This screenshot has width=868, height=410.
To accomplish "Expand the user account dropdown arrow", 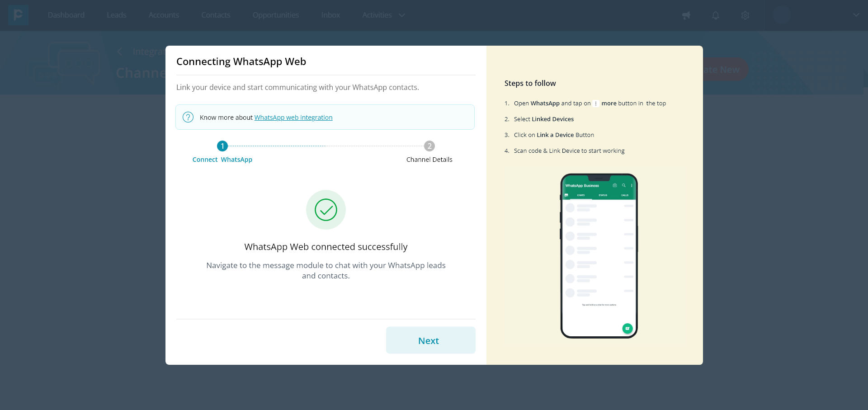I will [856, 15].
